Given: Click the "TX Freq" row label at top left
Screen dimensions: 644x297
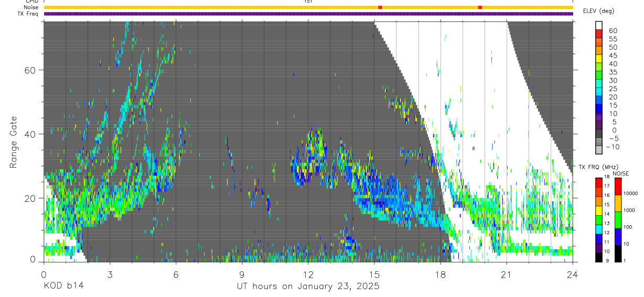Looking at the screenshot, I should 29,14.
